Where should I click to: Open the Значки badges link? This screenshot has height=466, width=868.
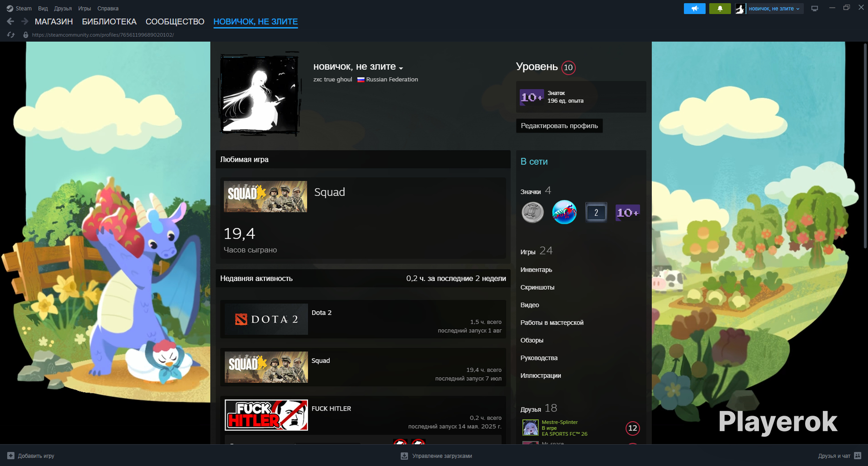(531, 192)
